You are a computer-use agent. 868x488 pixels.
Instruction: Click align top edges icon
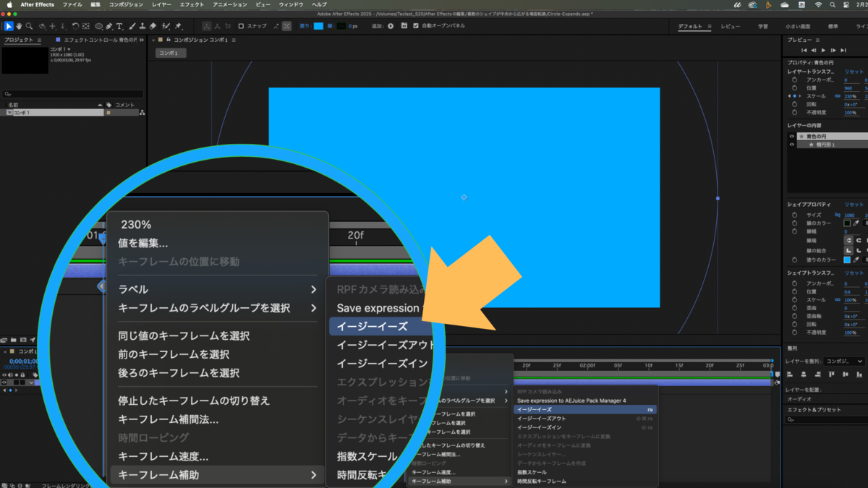(831, 374)
